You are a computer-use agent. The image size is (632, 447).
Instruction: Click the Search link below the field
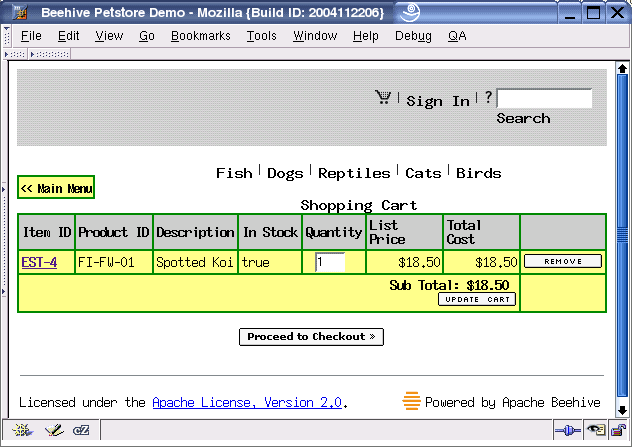pos(523,118)
